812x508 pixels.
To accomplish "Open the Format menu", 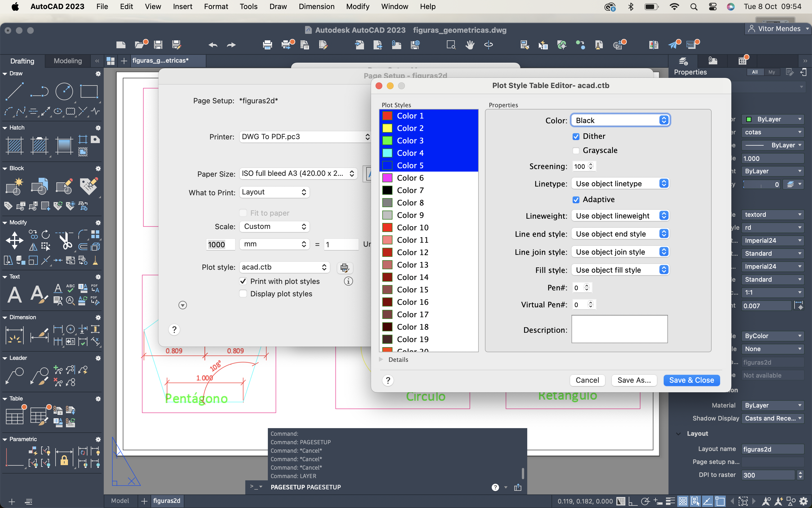I will coord(216,6).
